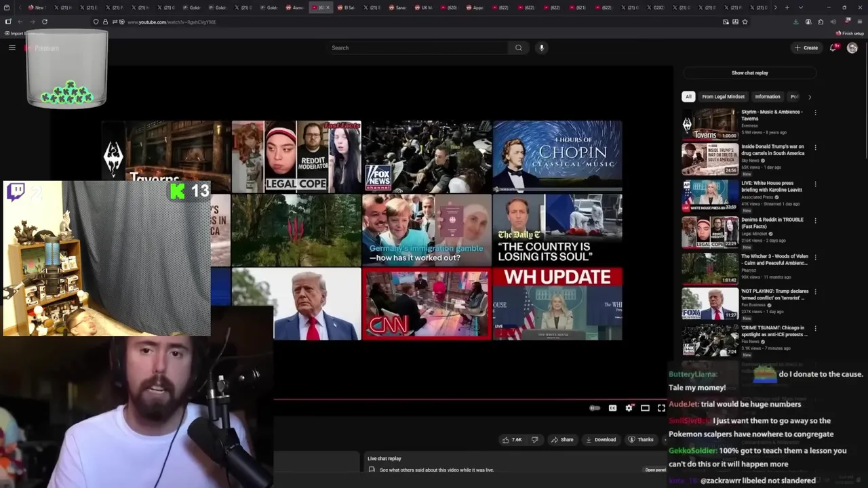Click 'The Country Is Losing Its Soul' thumbnail
Image resolution: width=868 pixels, height=488 pixels.
pos(557,230)
